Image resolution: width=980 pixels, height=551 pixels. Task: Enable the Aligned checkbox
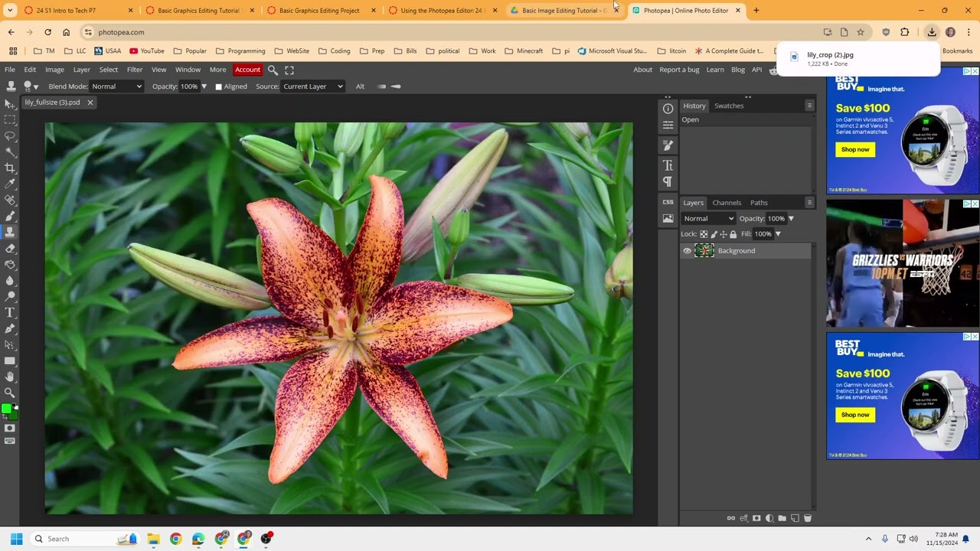[218, 86]
